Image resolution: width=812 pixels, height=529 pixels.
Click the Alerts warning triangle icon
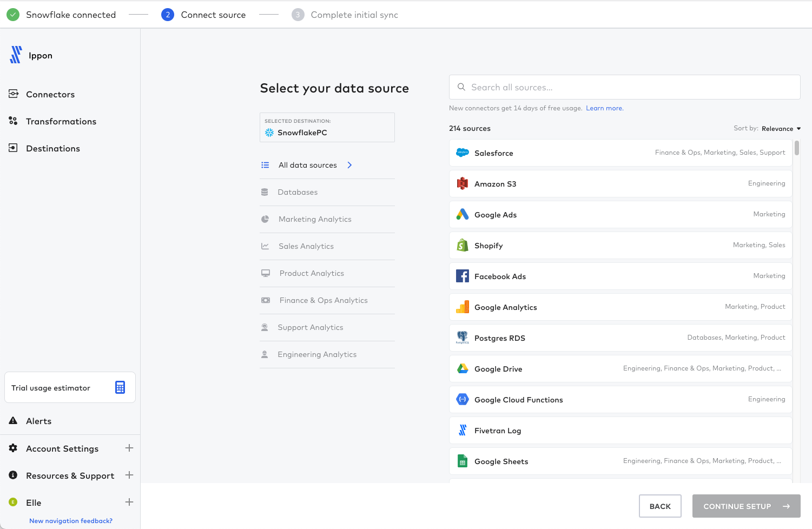pyautogui.click(x=13, y=420)
